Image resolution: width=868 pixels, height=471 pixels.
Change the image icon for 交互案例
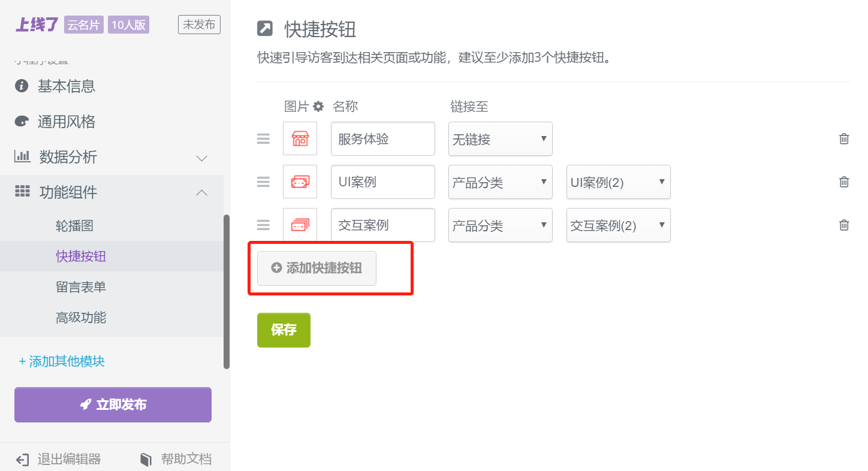click(x=300, y=225)
